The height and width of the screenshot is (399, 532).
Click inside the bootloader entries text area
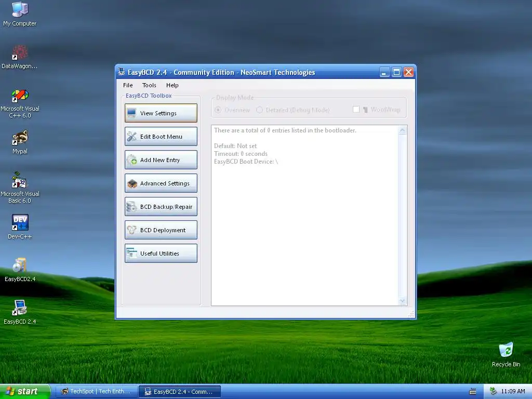304,216
